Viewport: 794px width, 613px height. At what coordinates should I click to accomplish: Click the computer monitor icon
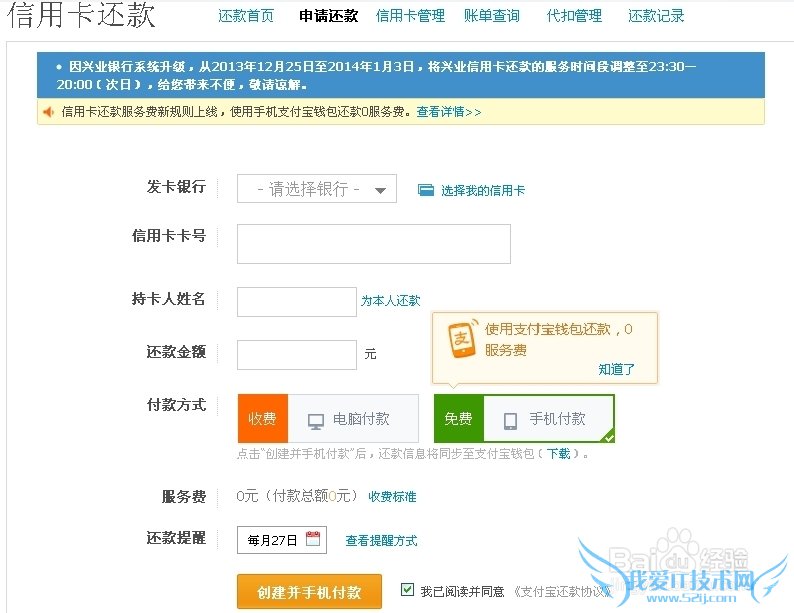pyautogui.click(x=316, y=421)
